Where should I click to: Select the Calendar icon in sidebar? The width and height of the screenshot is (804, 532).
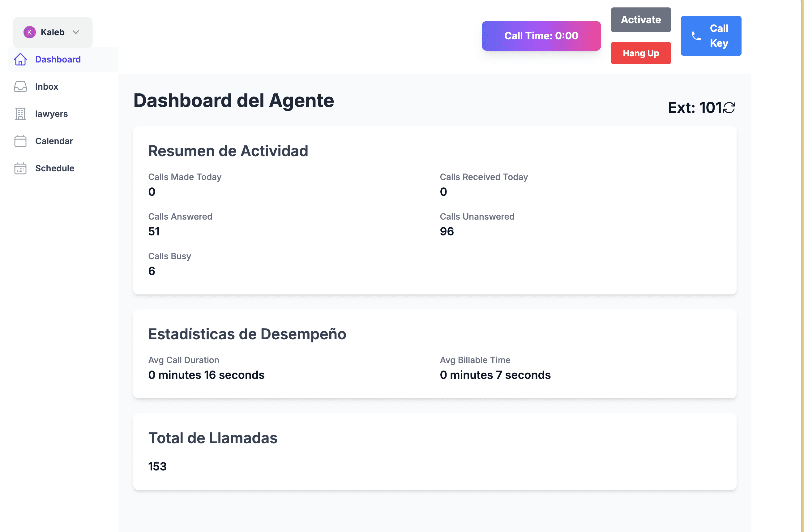point(20,141)
